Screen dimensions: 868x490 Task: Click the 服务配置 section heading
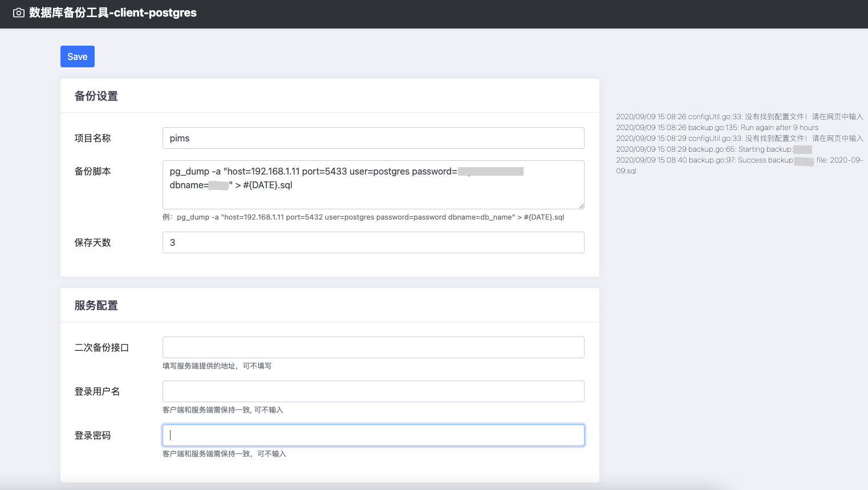point(96,306)
